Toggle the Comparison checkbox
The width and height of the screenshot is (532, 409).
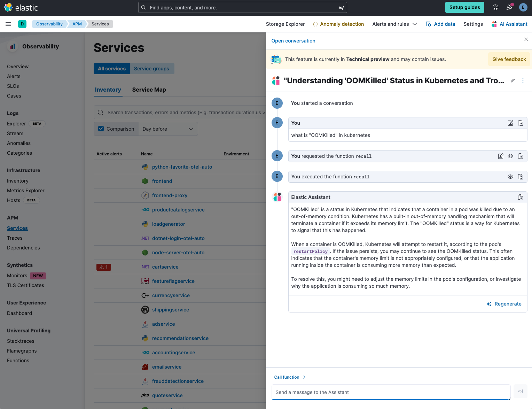101,129
